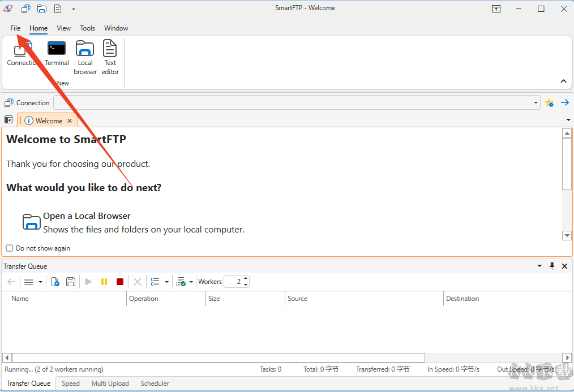The image size is (574, 392).
Task: Check the 'Do not show again' box
Action: [9, 248]
